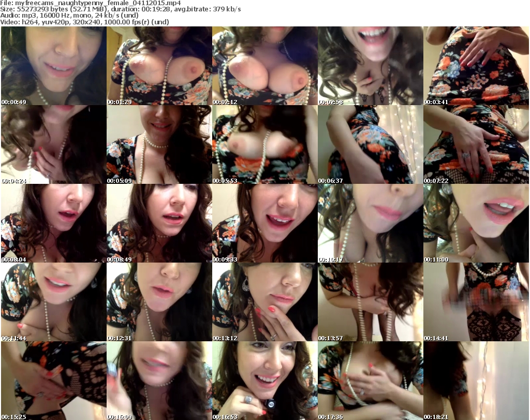The width and height of the screenshot is (530, 420).
Task: Click the 00:12:31 thumbnail
Action: (159, 302)
